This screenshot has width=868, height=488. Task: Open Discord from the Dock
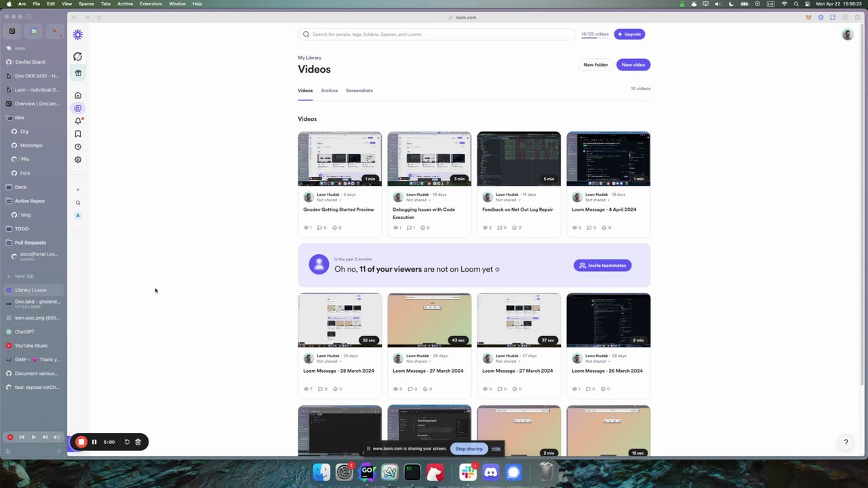pos(491,472)
